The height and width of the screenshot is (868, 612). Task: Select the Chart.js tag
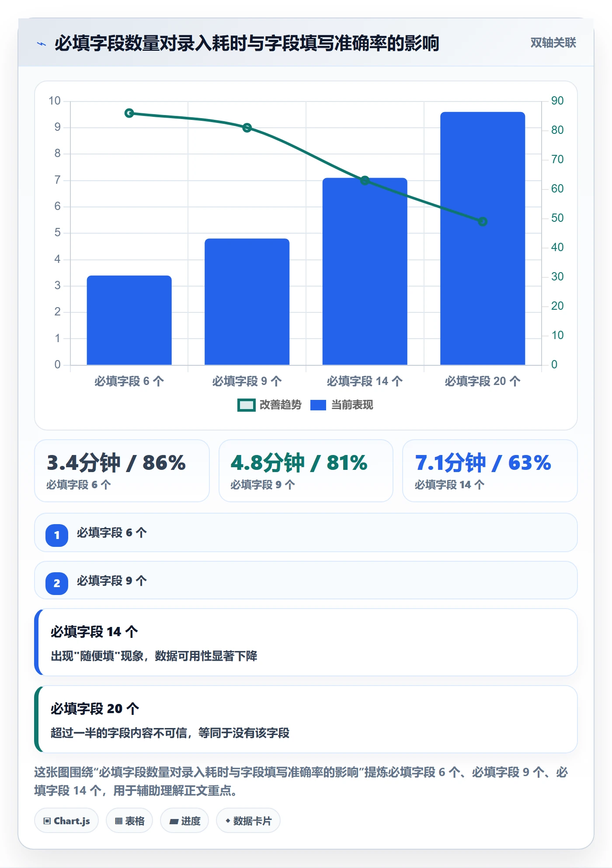point(66,821)
